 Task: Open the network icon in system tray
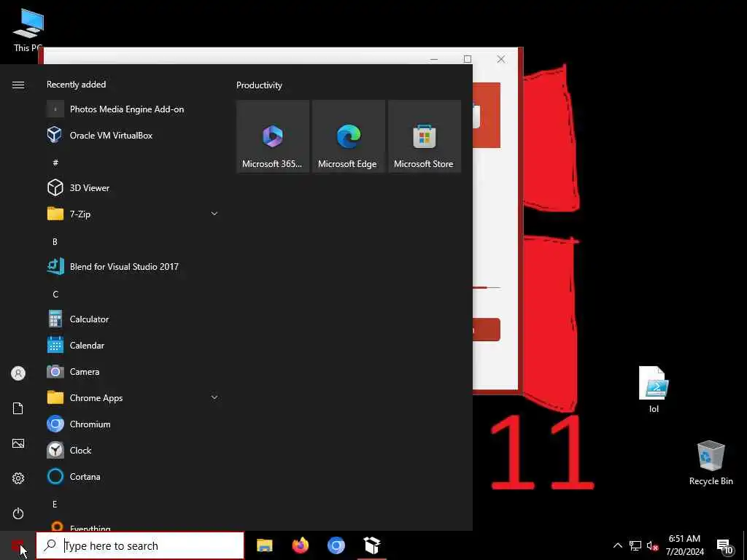[x=635, y=545]
